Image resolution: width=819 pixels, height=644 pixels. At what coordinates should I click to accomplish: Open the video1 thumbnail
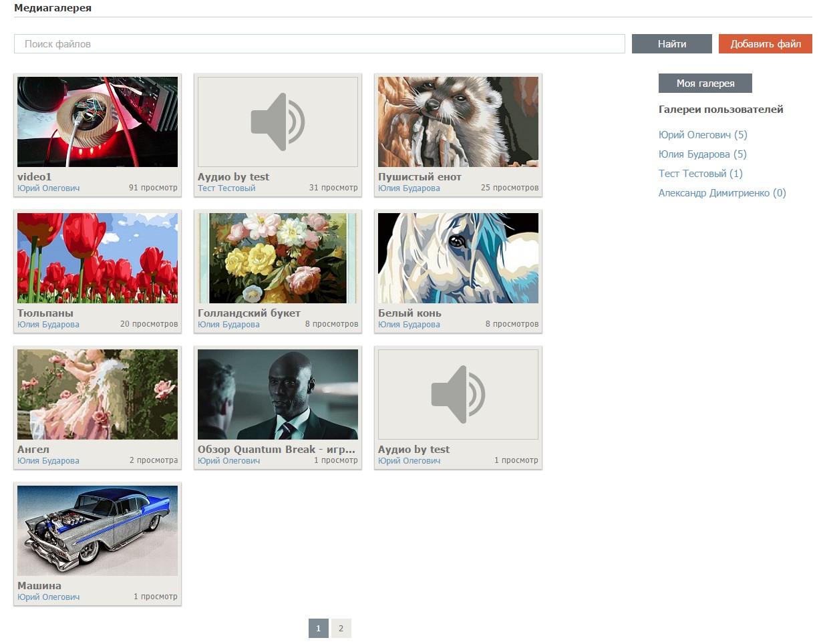[x=98, y=122]
